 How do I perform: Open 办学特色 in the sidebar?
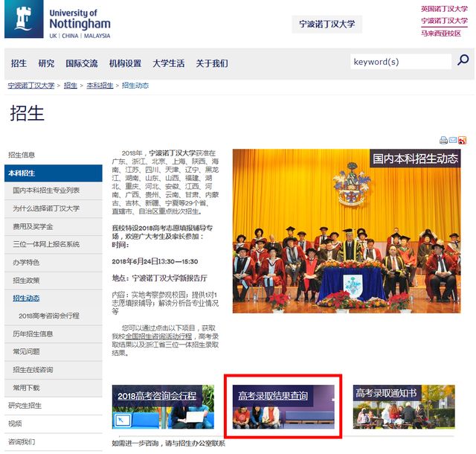(x=54, y=262)
